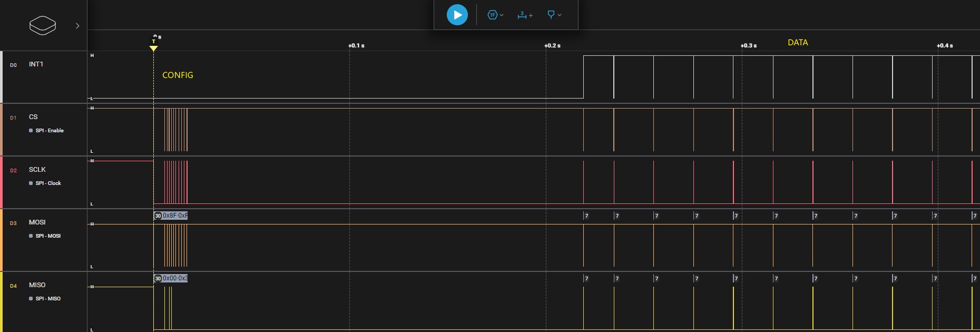Click the SPI - Enable analyzer tag
980x332 pixels.
[x=50, y=131]
